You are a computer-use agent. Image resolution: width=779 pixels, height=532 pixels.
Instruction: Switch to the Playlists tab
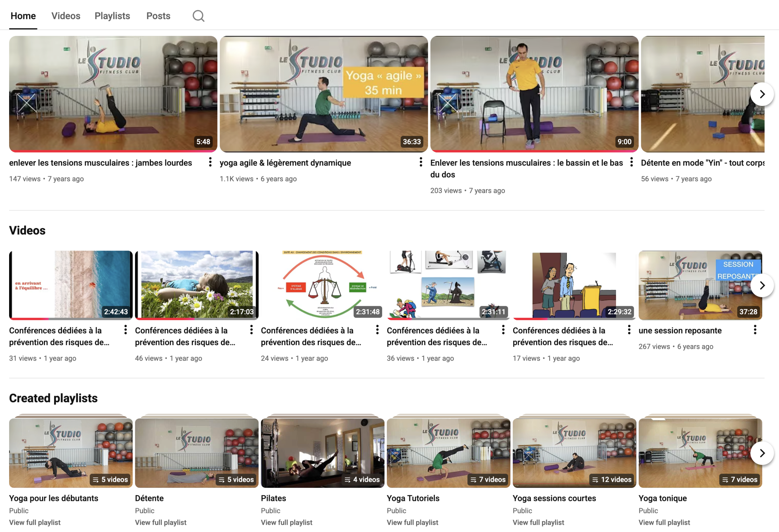pyautogui.click(x=112, y=16)
